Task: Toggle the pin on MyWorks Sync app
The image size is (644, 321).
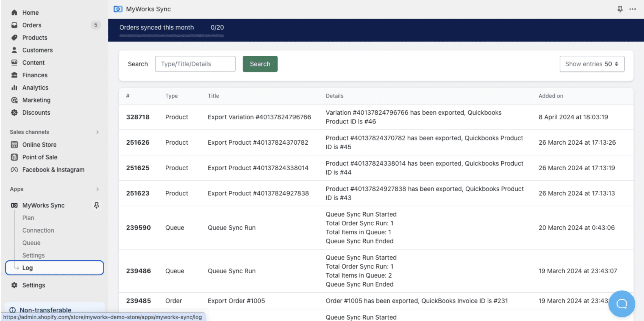Action: (x=97, y=205)
